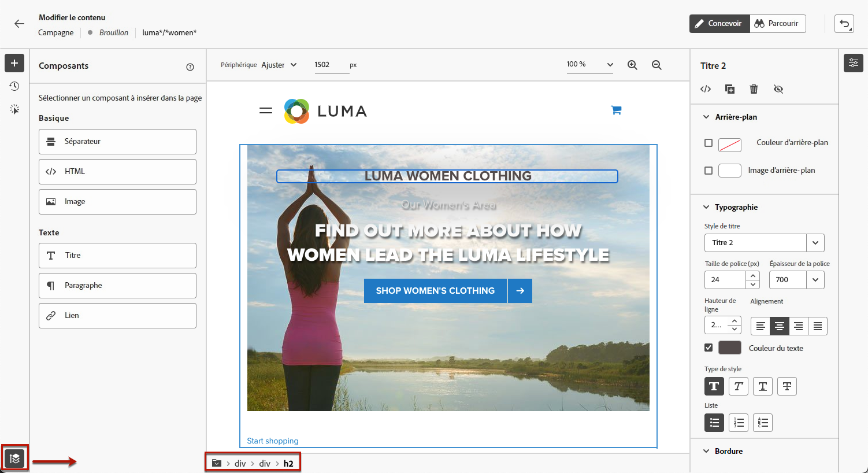Enable Couleur d'arrière-plan checkbox
The width and height of the screenshot is (868, 473).
pos(709,143)
